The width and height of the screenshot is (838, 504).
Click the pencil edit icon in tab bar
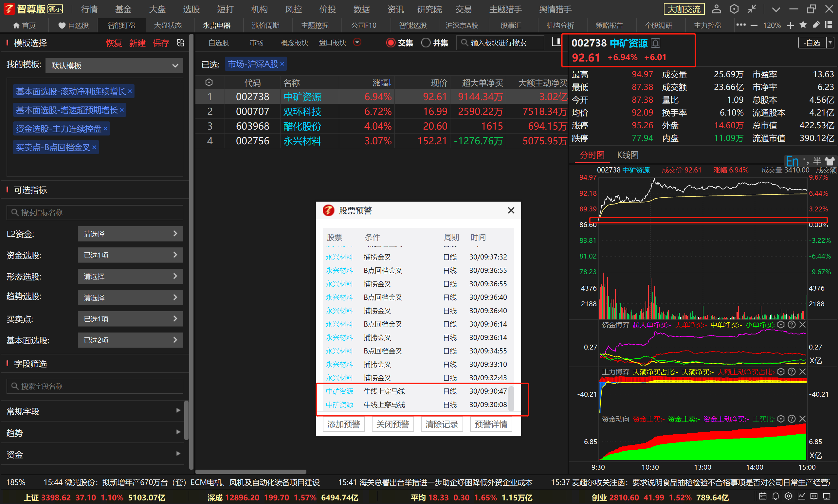pyautogui.click(x=816, y=25)
